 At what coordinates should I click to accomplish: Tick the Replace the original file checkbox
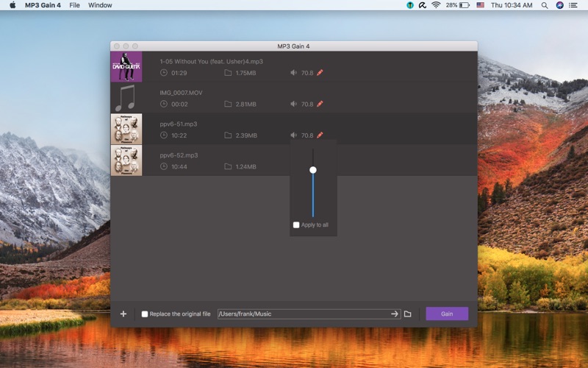[145, 314]
